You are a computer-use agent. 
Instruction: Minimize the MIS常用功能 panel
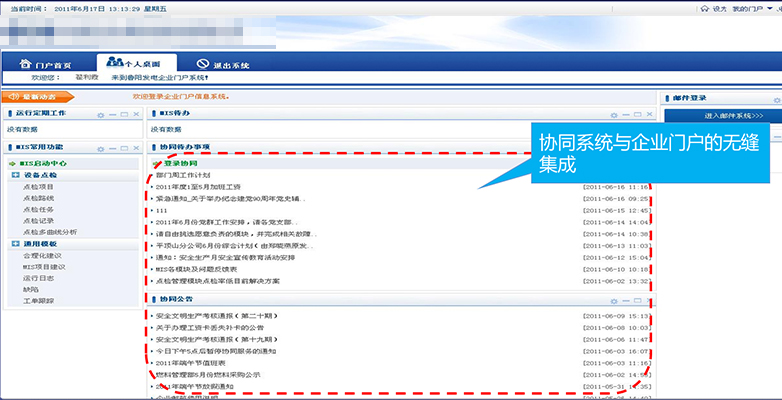[113, 147]
